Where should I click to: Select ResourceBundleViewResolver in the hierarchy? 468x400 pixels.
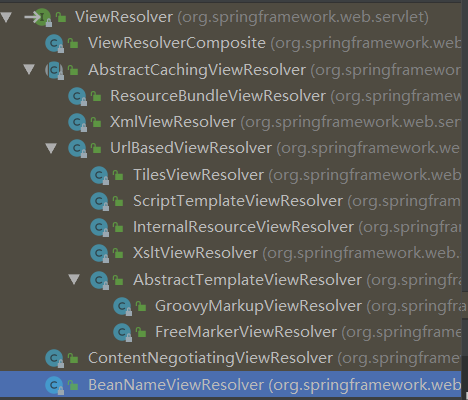(218, 96)
